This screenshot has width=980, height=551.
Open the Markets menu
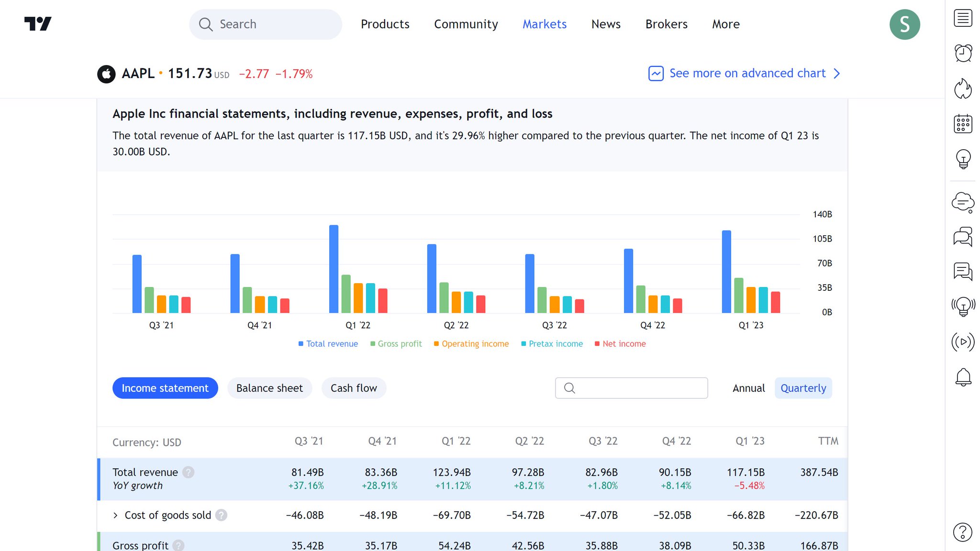tap(544, 24)
